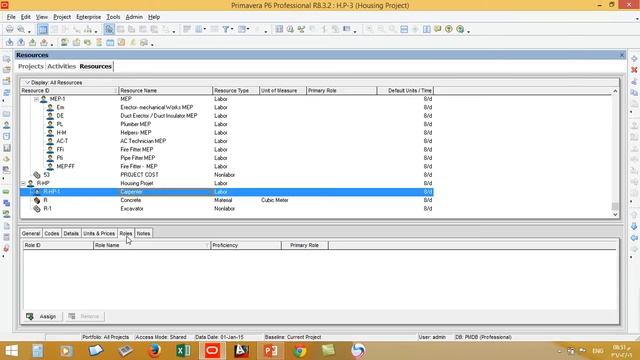This screenshot has width=640, height=360.
Task: Click the orange upload-arrow icon in second toolbar row
Action: tap(44, 42)
